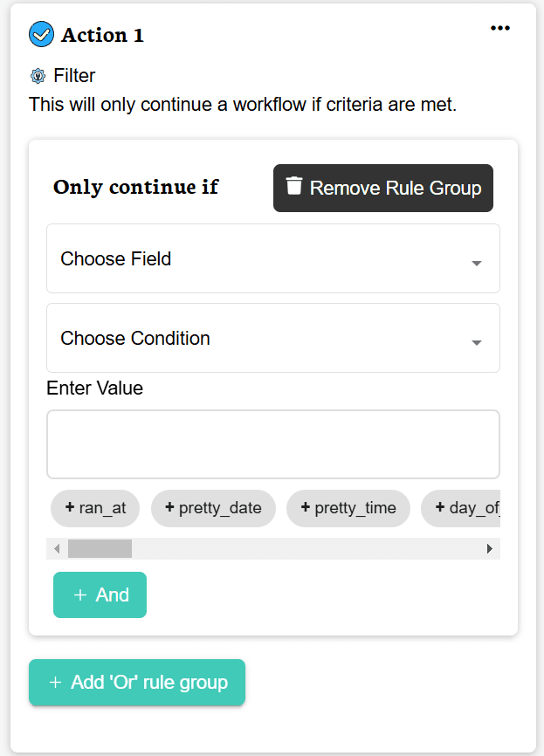Click the Filter gear icon
This screenshot has width=544, height=756.
click(38, 76)
